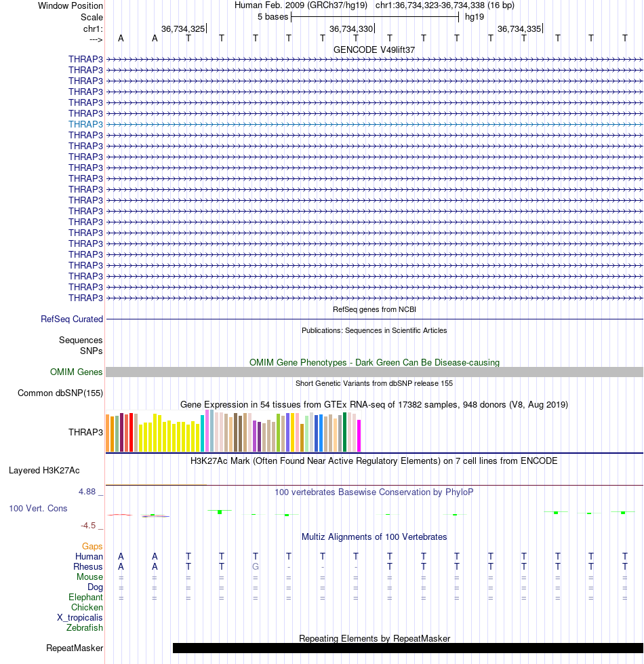Click the Rhesus alignment row label
The height and width of the screenshot is (664, 644).
pyautogui.click(x=88, y=566)
